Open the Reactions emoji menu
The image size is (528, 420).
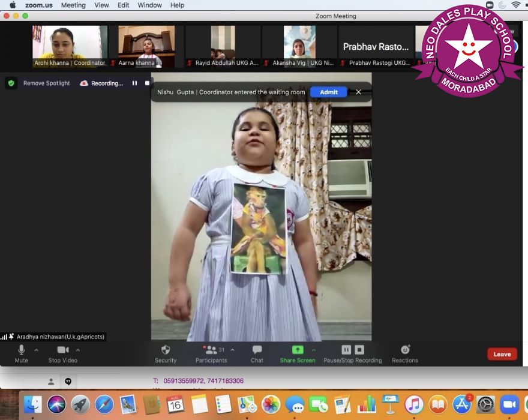[405, 350]
